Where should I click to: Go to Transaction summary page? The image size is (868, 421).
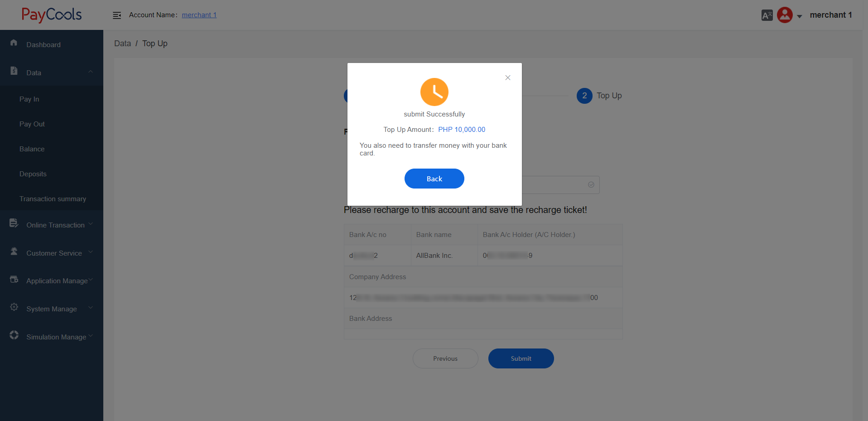(53, 199)
